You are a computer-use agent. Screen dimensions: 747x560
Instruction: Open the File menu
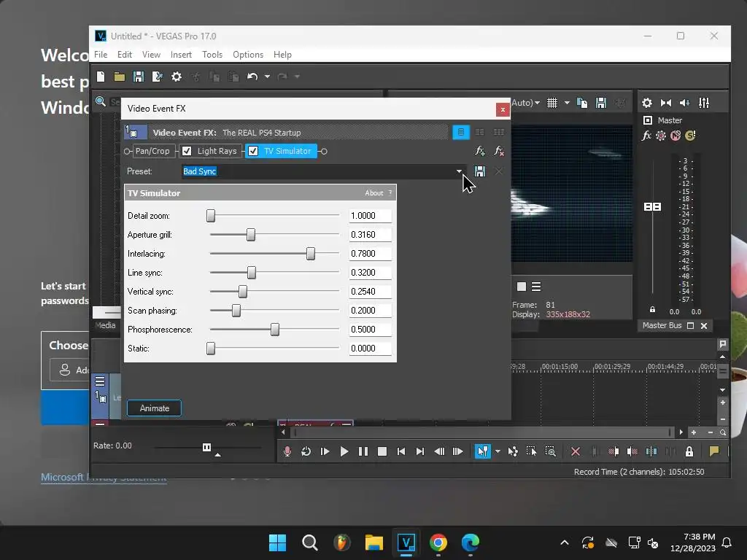pyautogui.click(x=101, y=54)
